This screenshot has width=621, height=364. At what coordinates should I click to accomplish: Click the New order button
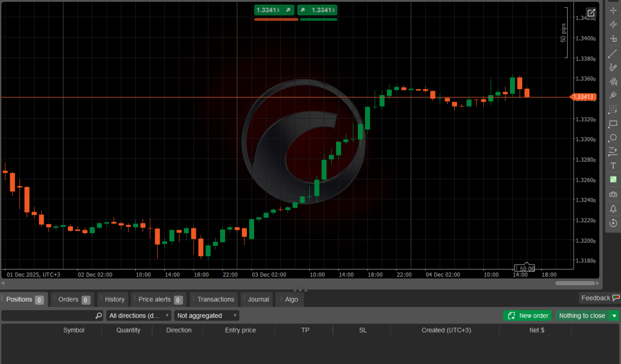(527, 316)
